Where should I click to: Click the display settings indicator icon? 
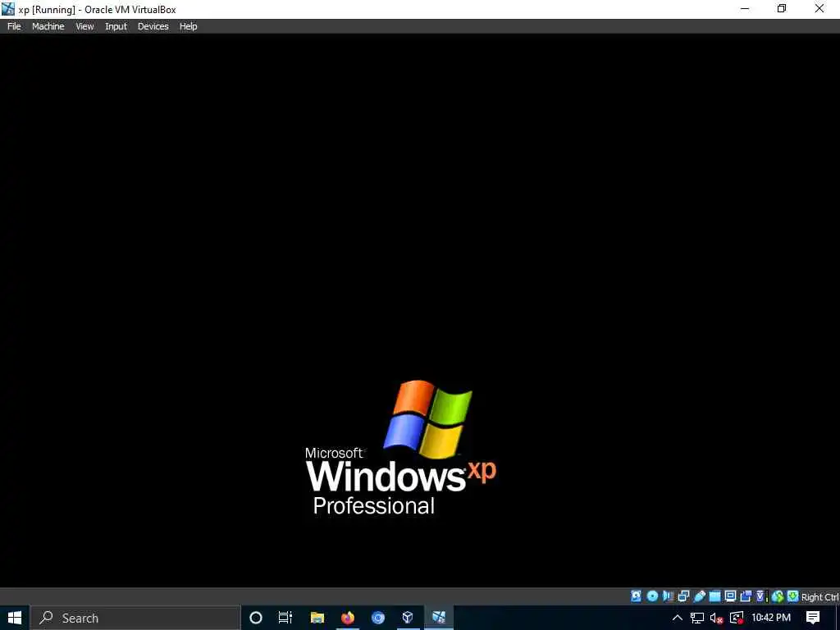(730, 596)
